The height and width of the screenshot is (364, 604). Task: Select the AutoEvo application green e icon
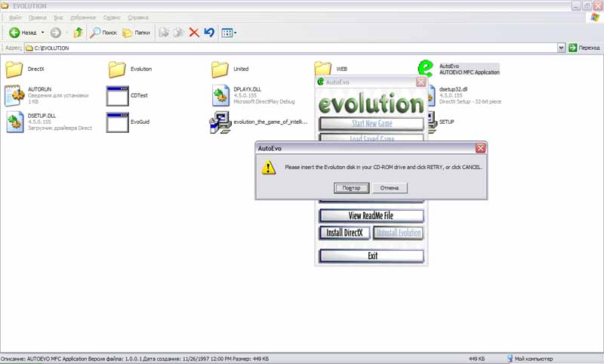[426, 68]
